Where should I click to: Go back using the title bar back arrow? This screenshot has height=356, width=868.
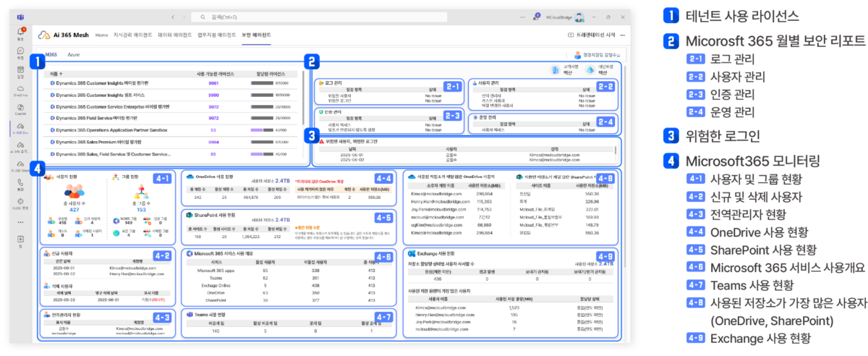click(x=174, y=15)
